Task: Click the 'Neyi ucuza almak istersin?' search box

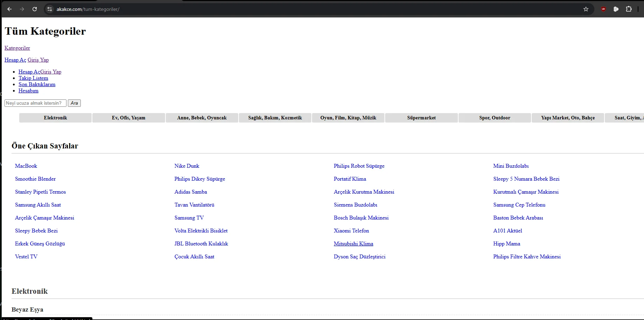Action: 35,103
